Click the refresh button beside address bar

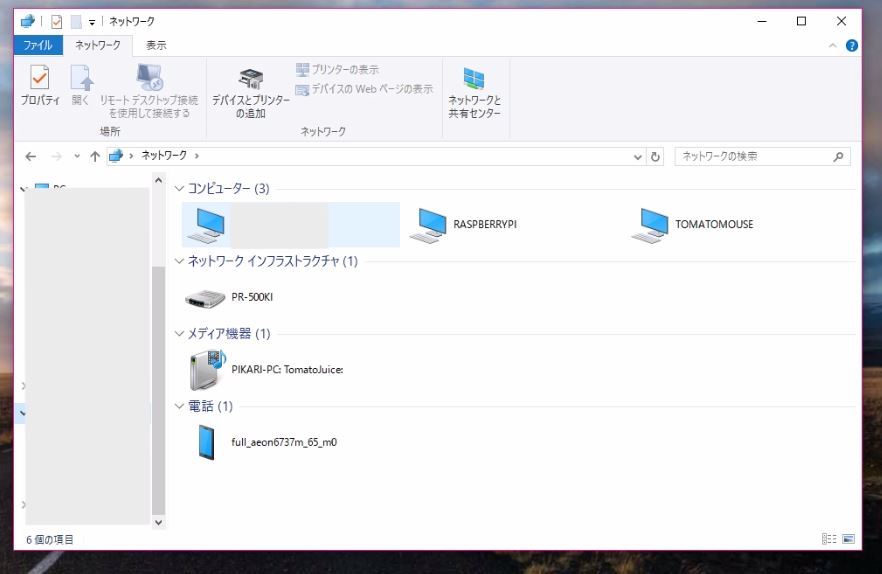coord(657,157)
